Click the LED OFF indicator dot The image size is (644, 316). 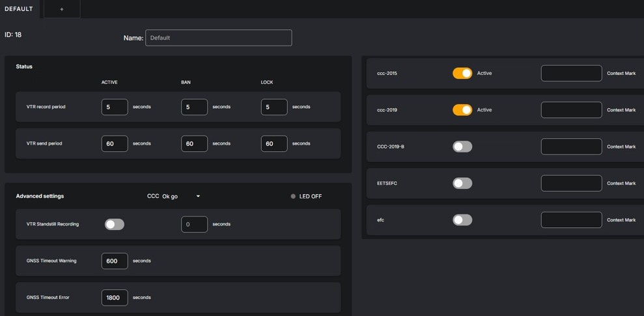coord(293,196)
